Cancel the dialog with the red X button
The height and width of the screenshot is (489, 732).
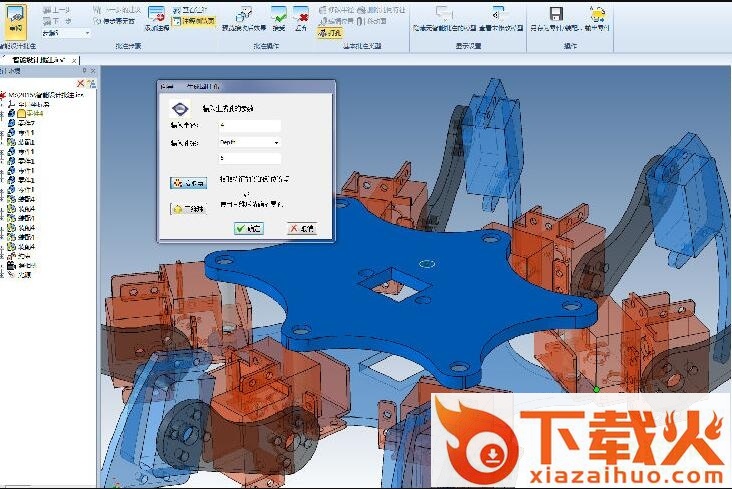pyautogui.click(x=301, y=229)
